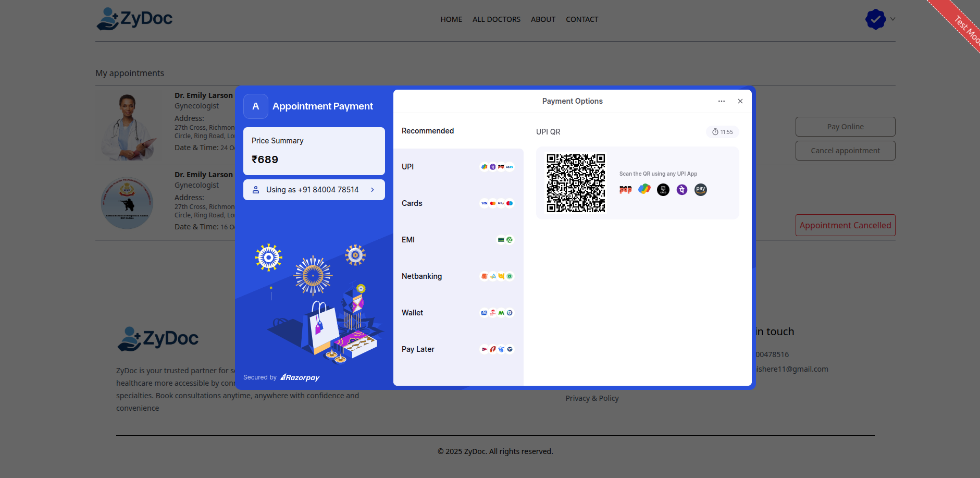The width and height of the screenshot is (980, 478).
Task: Open the three-dots more options menu
Action: tap(722, 101)
